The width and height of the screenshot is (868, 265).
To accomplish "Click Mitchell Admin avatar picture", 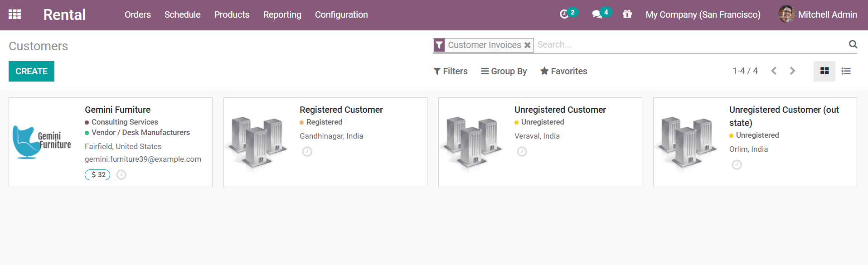I will point(787,14).
